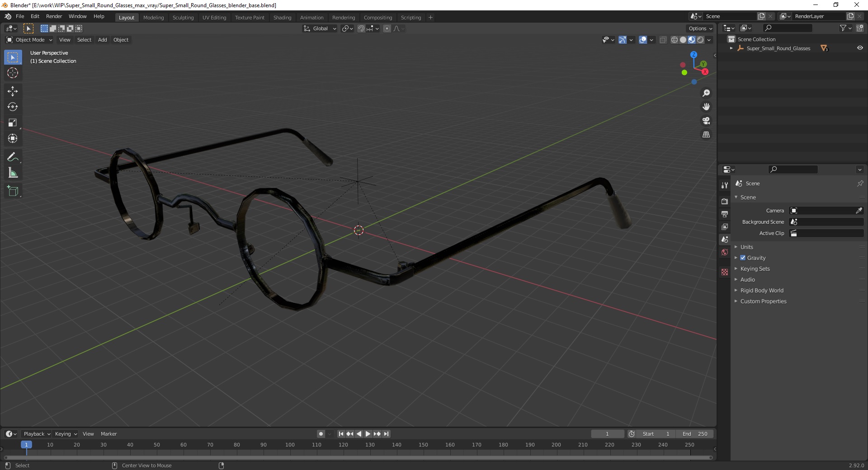This screenshot has width=868, height=470.
Task: Open the World properties tab
Action: point(725,252)
